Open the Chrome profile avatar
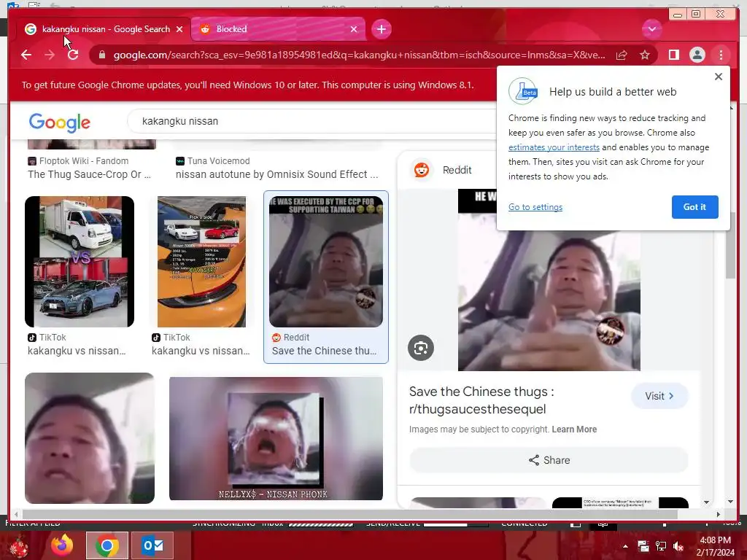The image size is (747, 560). (697, 55)
